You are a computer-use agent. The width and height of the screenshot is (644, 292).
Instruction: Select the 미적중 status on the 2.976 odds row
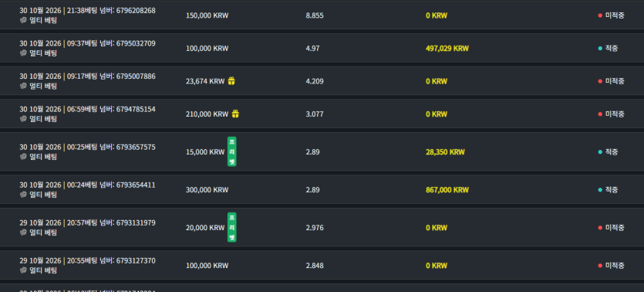click(615, 228)
